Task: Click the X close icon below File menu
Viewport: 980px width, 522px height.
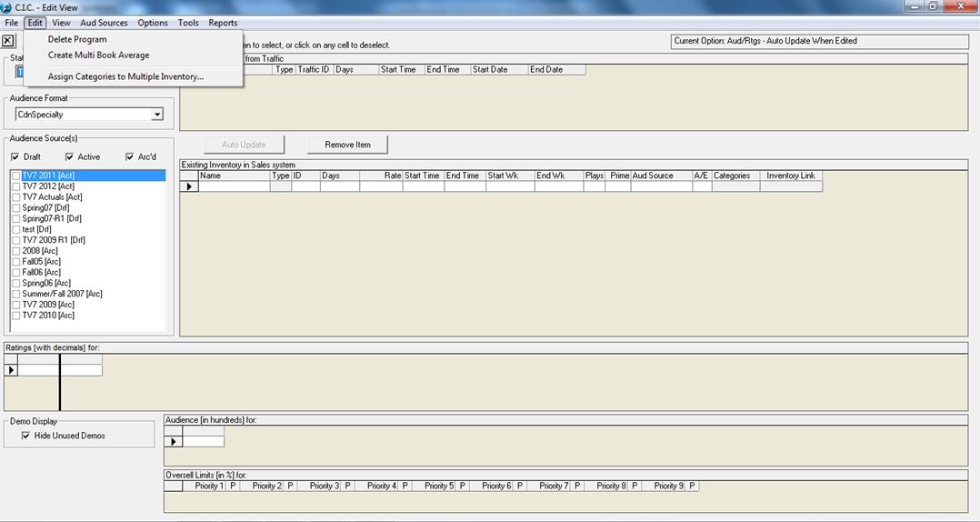Action: pos(8,41)
